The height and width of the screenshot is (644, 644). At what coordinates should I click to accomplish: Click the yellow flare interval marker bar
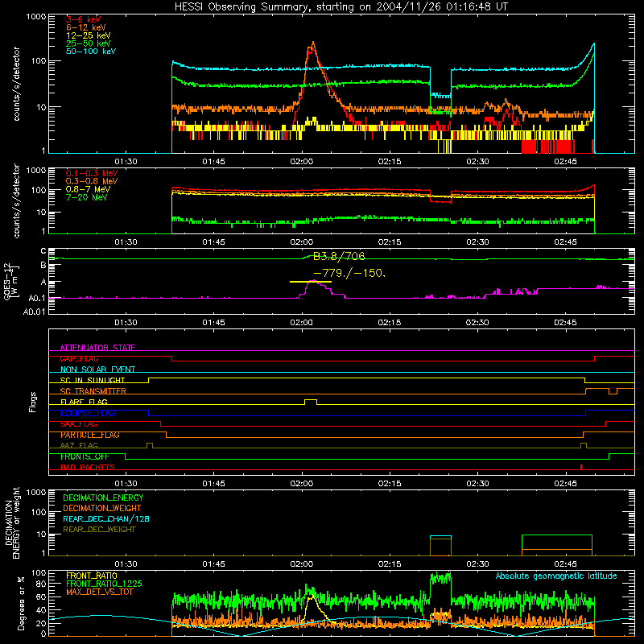311,282
